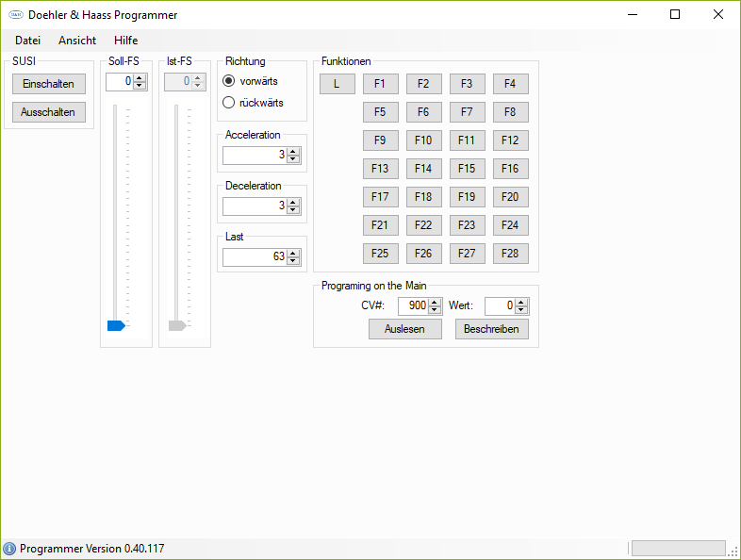Viewport: 741px width, 560px height.
Task: Increase Acceleration with up arrow
Action: [x=293, y=151]
